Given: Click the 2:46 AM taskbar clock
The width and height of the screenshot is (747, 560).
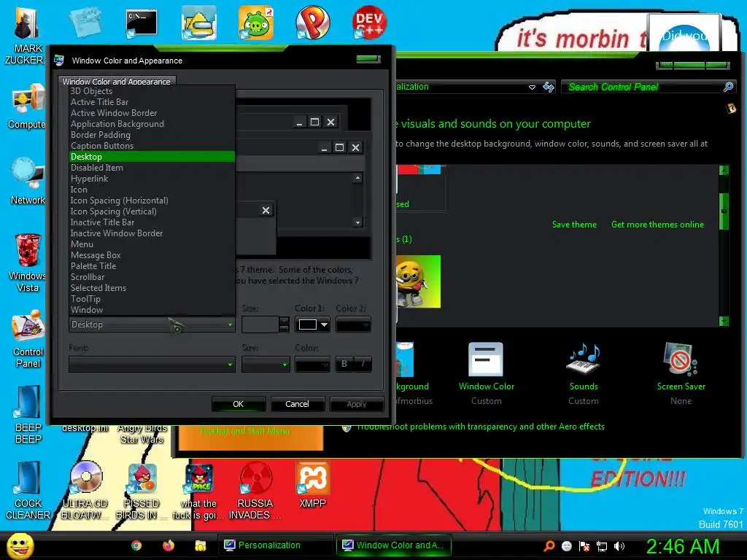Looking at the screenshot, I should point(682,546).
